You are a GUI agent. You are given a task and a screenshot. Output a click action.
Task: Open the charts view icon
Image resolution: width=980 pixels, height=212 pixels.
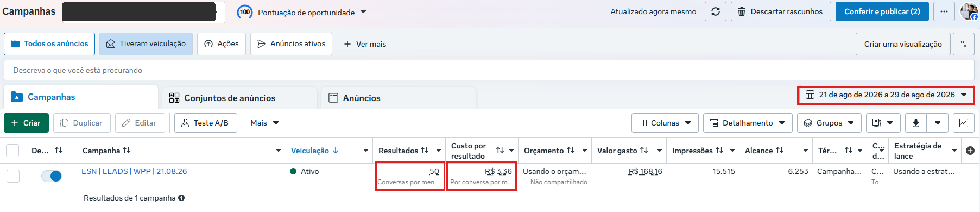click(963, 123)
